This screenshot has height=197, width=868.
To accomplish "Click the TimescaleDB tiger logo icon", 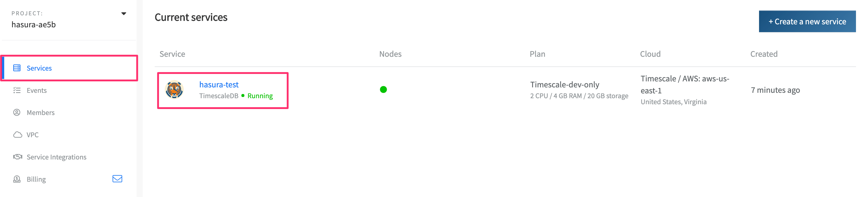I will pyautogui.click(x=174, y=90).
